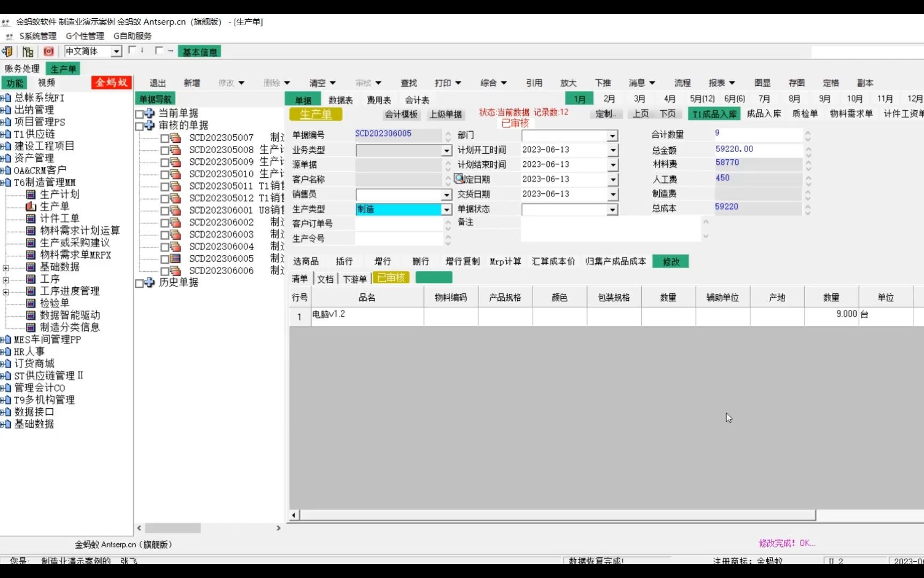
Task: Click the magnifier icon beside 定日期
Action: point(459,179)
